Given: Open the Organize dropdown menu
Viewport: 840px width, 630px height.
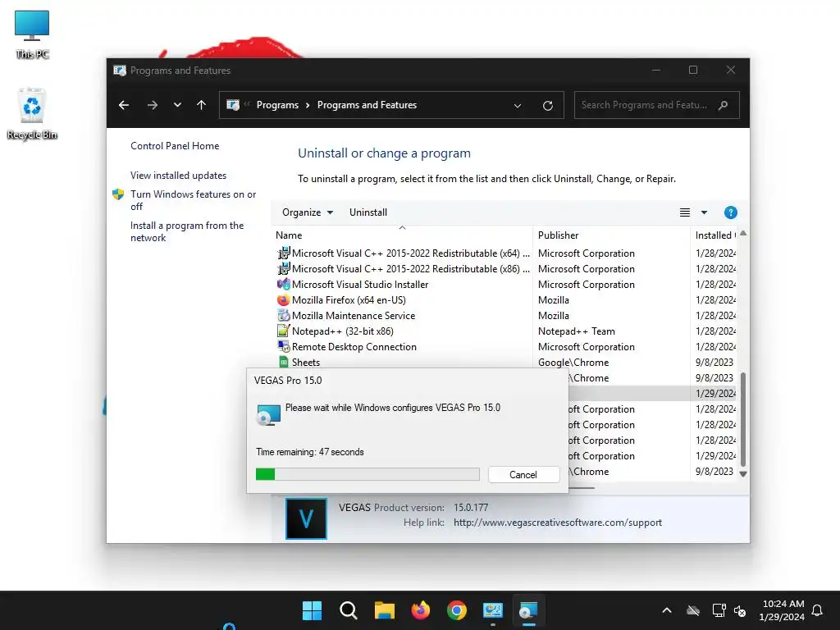Looking at the screenshot, I should pos(308,212).
